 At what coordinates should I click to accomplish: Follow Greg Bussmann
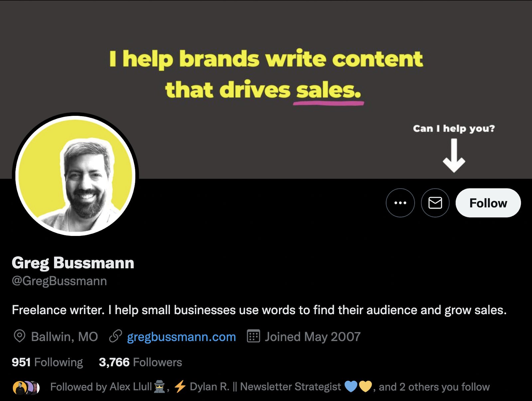[x=488, y=203]
